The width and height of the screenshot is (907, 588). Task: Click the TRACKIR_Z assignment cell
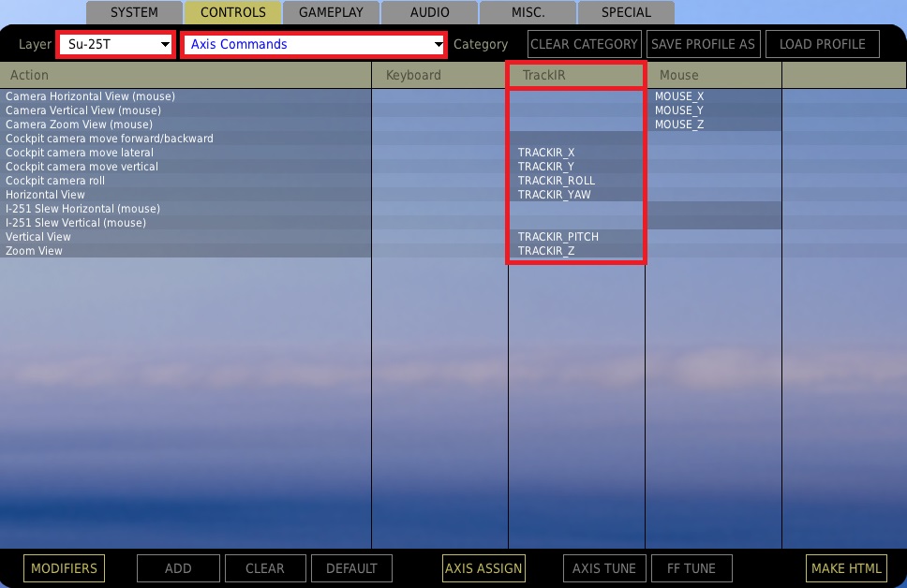click(x=576, y=250)
